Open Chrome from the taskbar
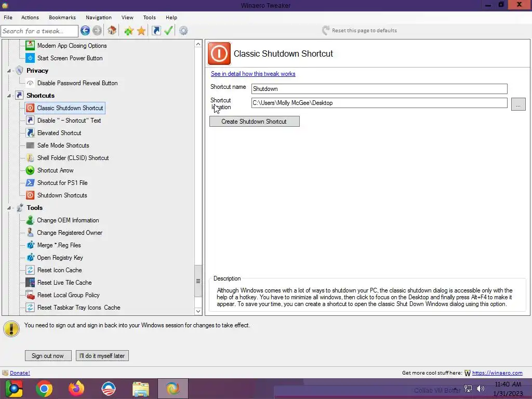 (x=45, y=389)
